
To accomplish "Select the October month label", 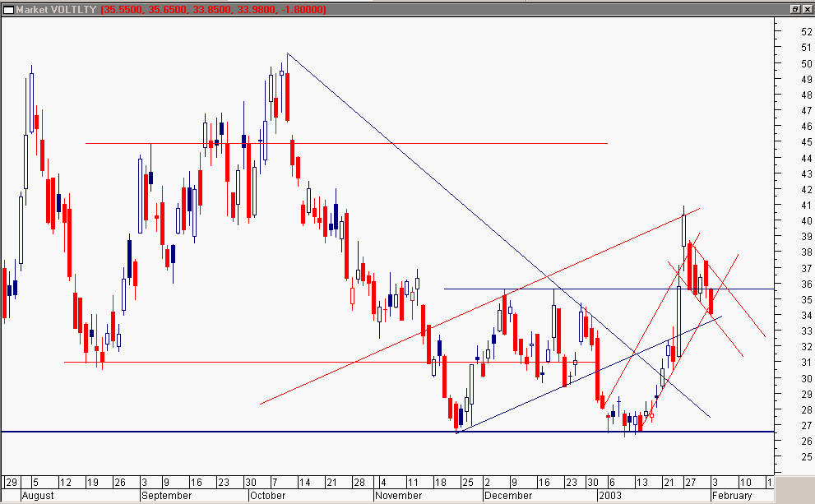I will (x=267, y=496).
